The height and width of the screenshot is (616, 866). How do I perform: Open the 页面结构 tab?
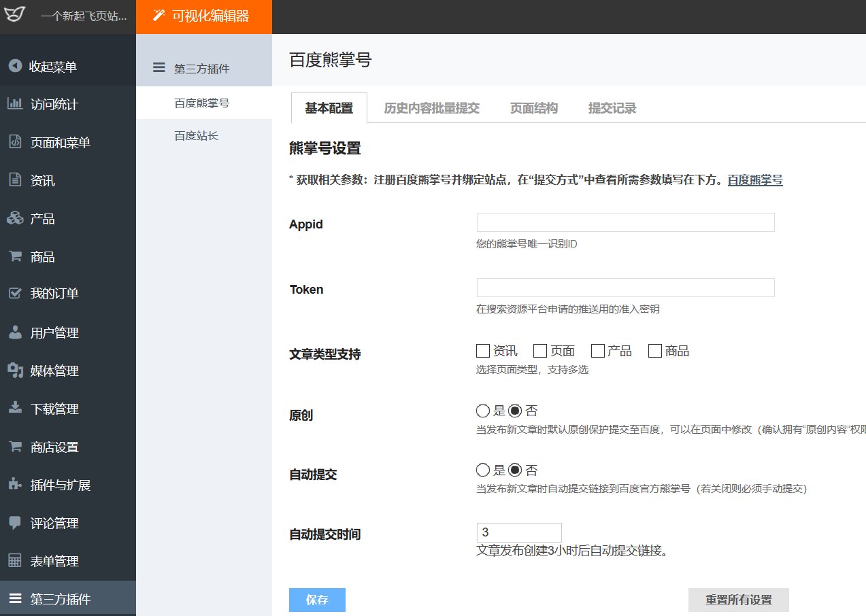pyautogui.click(x=534, y=108)
